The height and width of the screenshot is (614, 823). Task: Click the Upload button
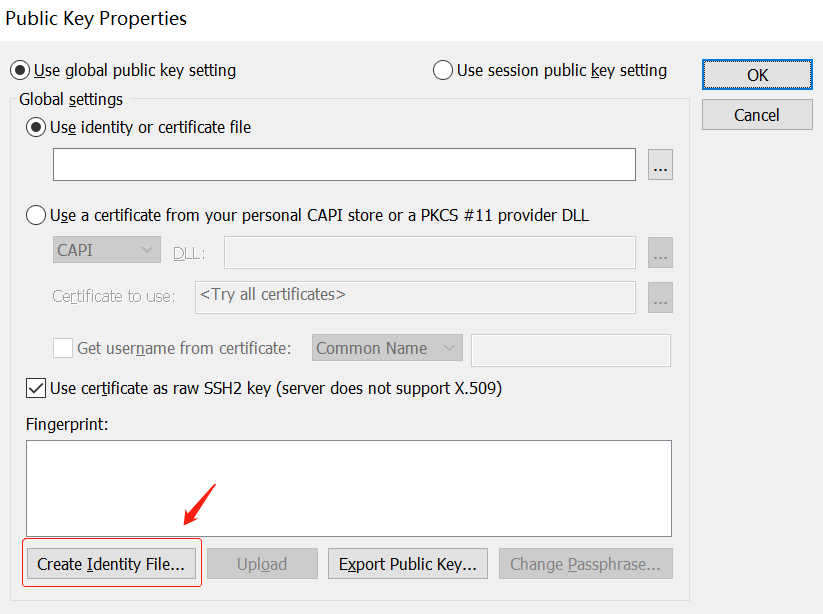[262, 564]
